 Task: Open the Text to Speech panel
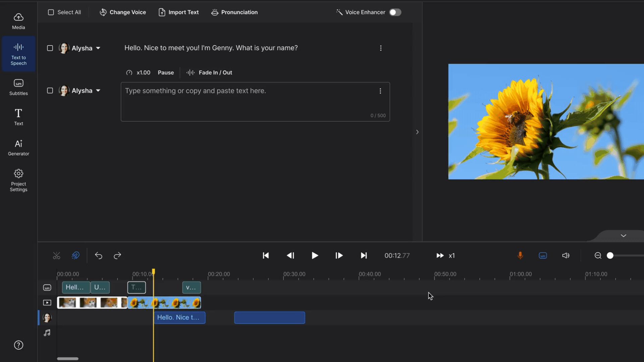(18, 54)
